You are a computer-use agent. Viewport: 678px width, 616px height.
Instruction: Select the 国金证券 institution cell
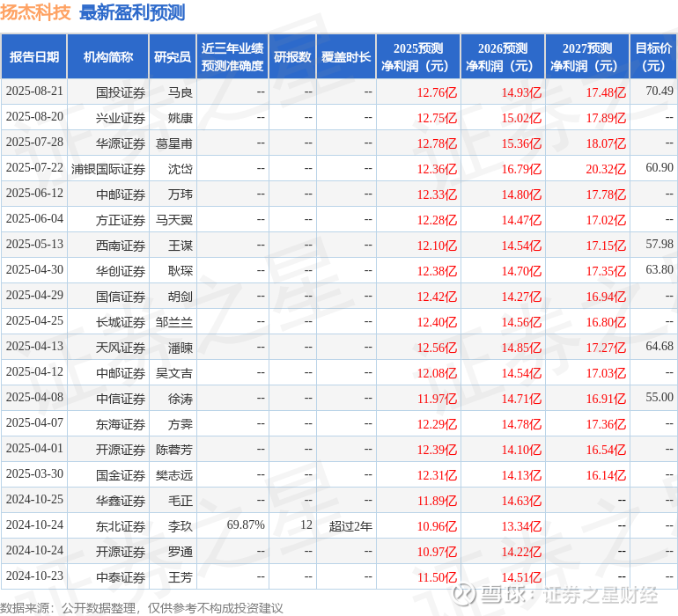pos(108,474)
